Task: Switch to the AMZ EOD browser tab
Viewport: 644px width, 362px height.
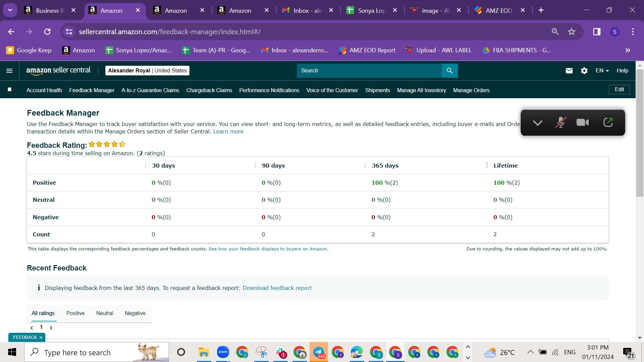Action: pos(499,10)
